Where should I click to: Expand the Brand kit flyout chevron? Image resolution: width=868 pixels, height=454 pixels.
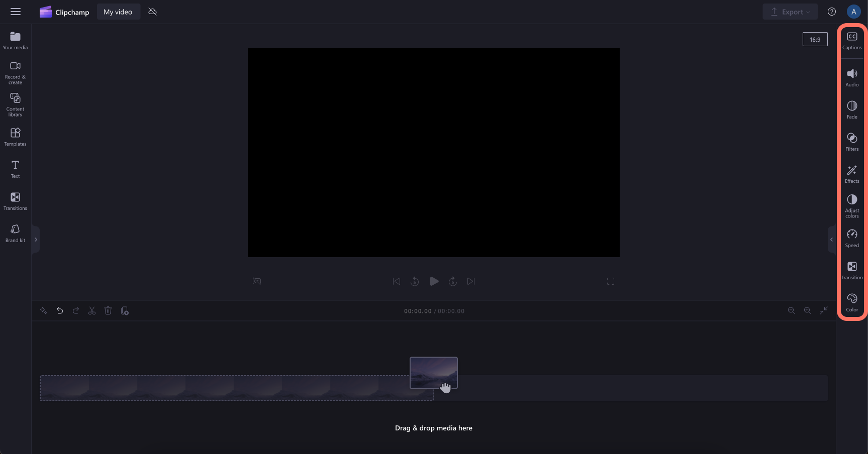click(x=36, y=240)
